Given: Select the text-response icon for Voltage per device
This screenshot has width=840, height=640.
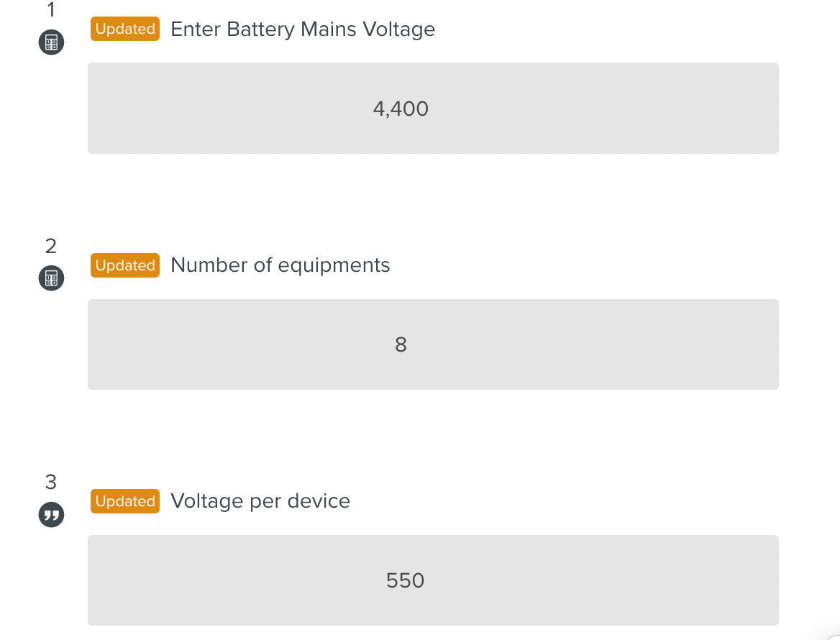Looking at the screenshot, I should 50,514.
